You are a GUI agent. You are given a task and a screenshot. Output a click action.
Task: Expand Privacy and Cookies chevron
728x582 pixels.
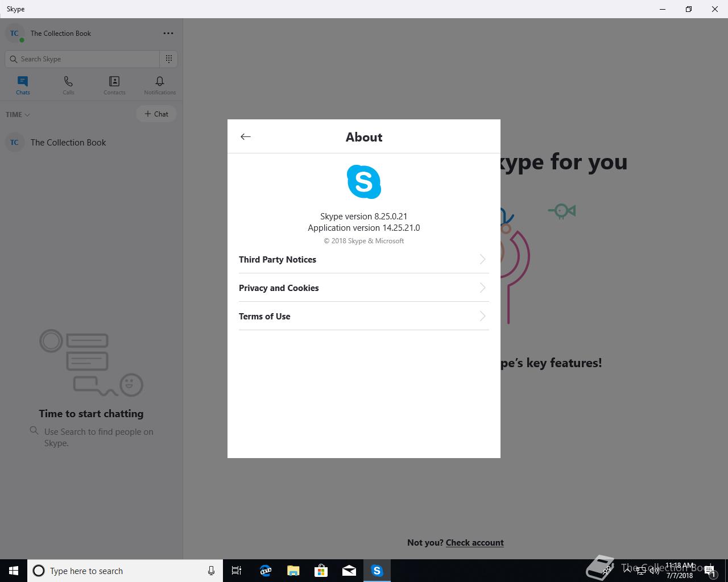tap(482, 288)
